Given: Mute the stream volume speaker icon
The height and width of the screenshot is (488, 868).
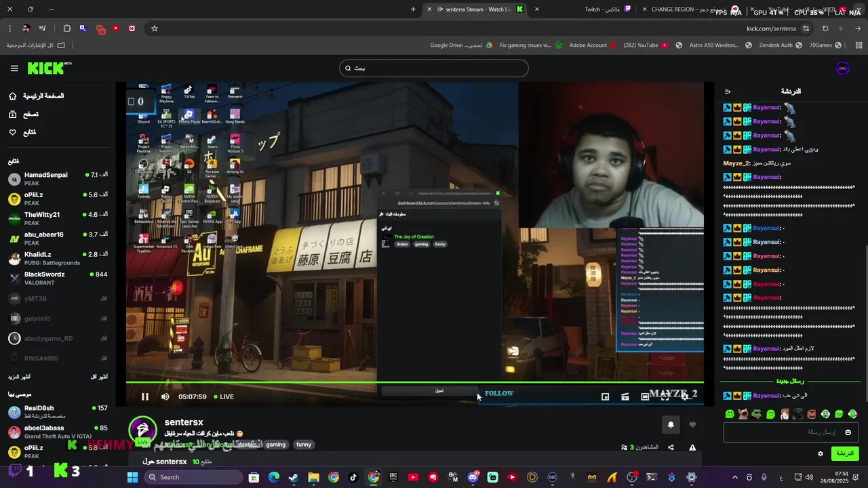Looking at the screenshot, I should click(165, 396).
